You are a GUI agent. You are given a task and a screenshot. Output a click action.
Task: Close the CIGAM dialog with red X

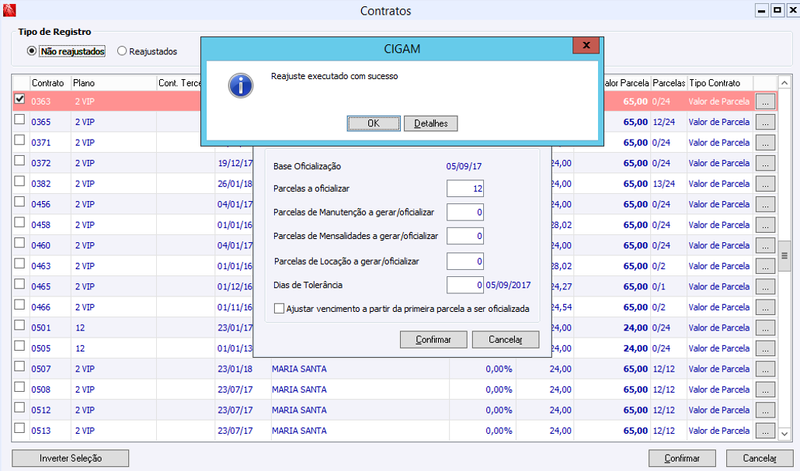coord(586,45)
